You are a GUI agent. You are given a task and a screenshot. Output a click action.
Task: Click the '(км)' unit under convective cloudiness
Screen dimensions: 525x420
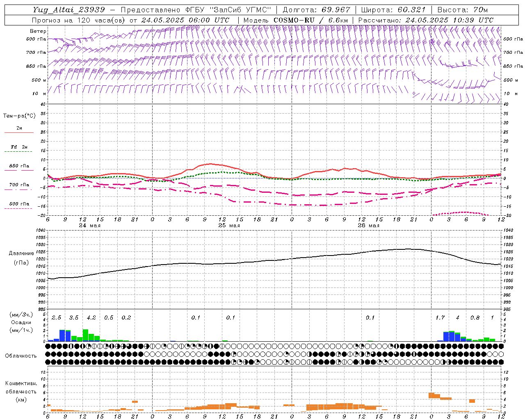21,399
